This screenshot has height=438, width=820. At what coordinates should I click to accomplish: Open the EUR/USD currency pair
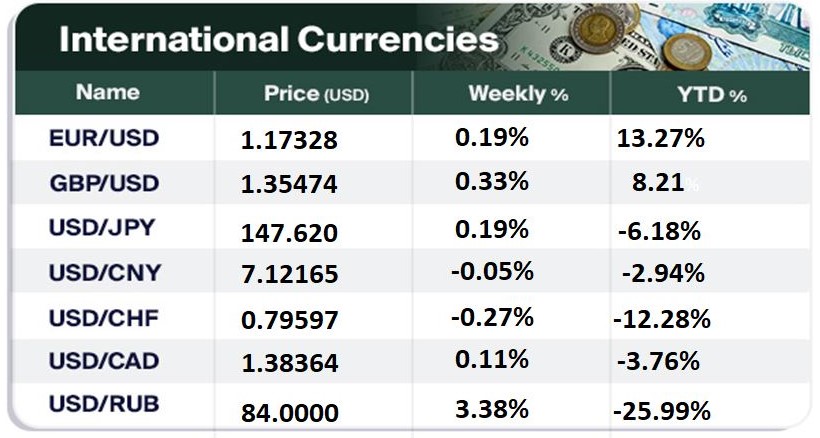coord(103,139)
